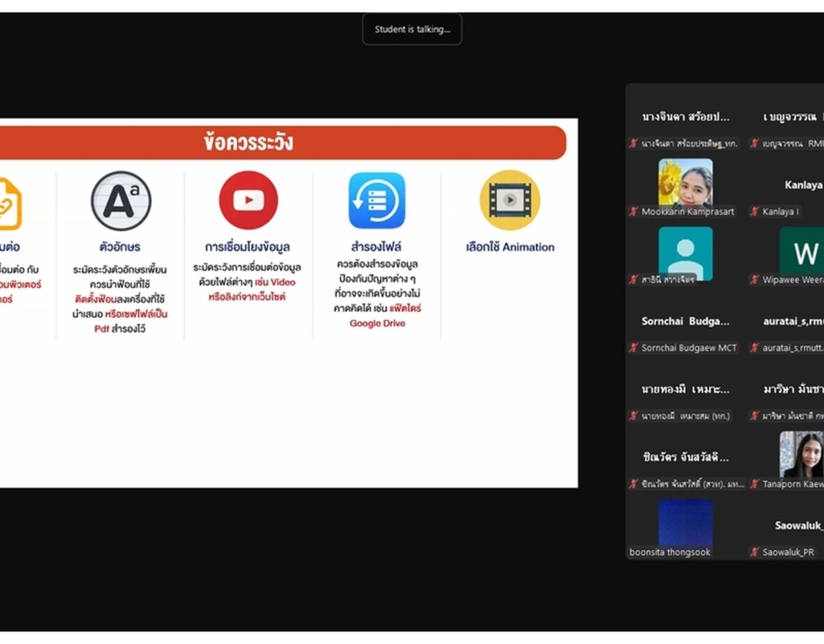The image size is (824, 644).
Task: Click muted mic icon beside นางจินดา สร้อยประดิษฐ label
Action: tap(633, 144)
